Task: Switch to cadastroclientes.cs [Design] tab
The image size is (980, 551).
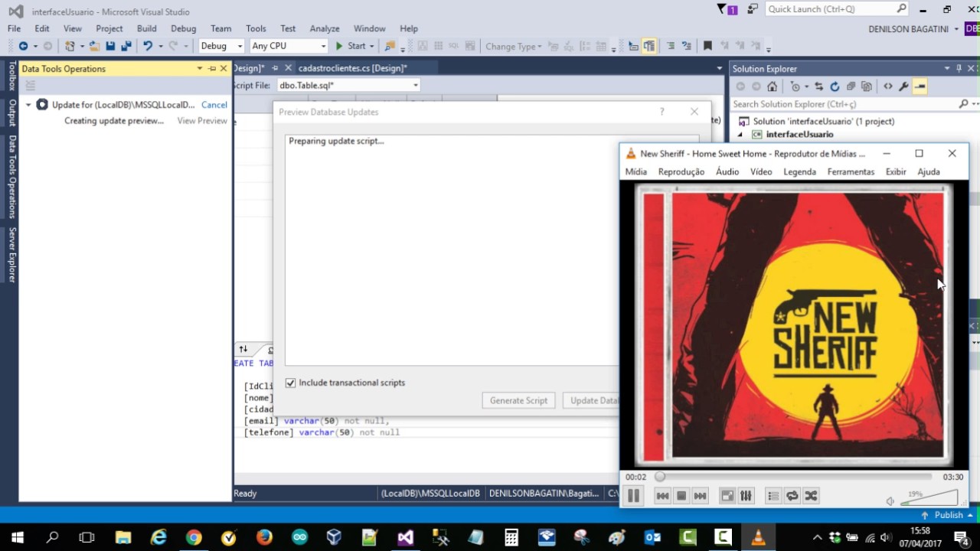Action: coord(353,69)
